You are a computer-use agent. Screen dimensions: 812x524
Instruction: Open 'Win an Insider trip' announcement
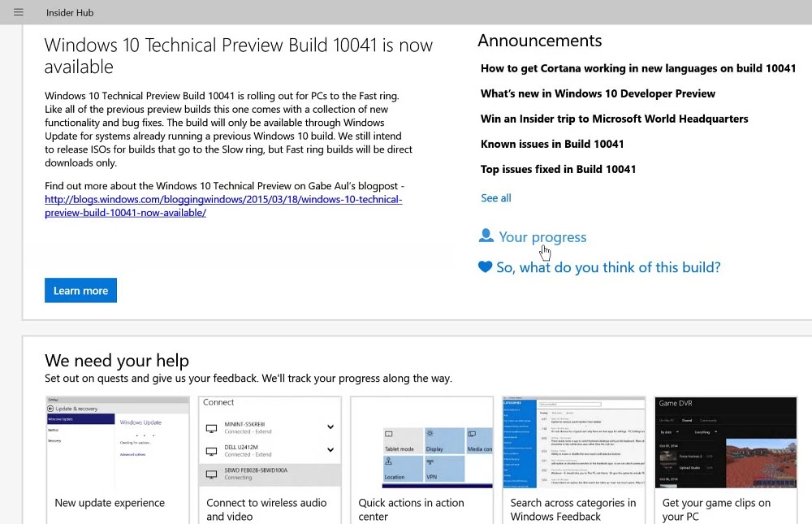[614, 119]
